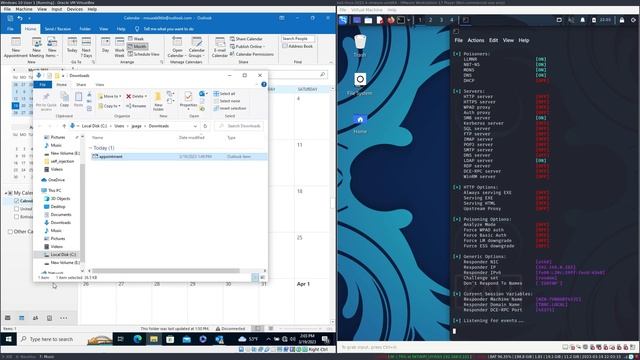
Task: Collapse the Today (1) group
Action: tap(91, 148)
